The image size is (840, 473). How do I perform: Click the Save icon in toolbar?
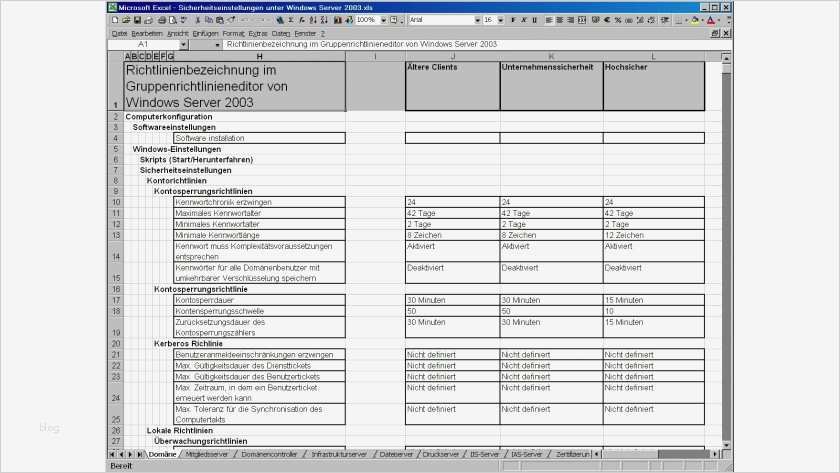pos(138,20)
